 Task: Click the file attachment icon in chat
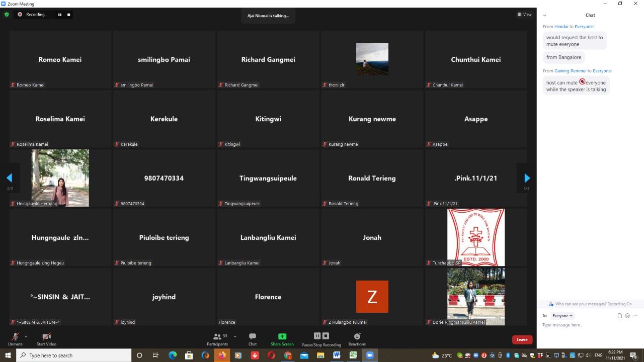[620, 316]
